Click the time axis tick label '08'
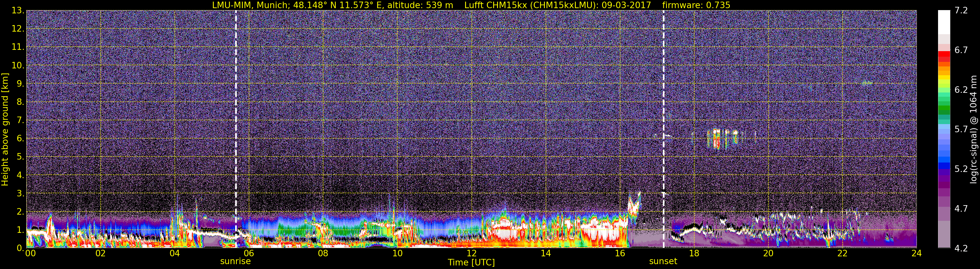Screen dimensions: 980x269 click(323, 253)
